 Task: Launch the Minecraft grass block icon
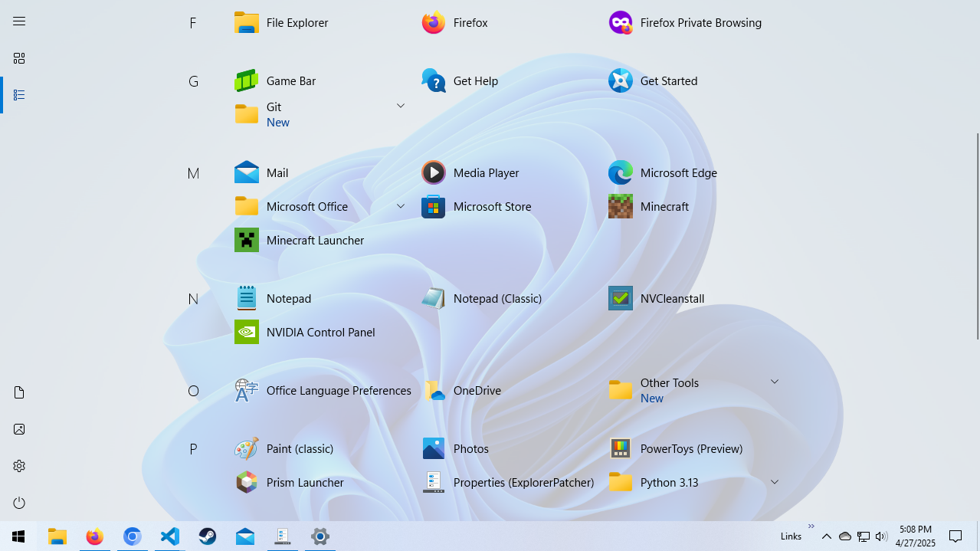[x=621, y=206]
